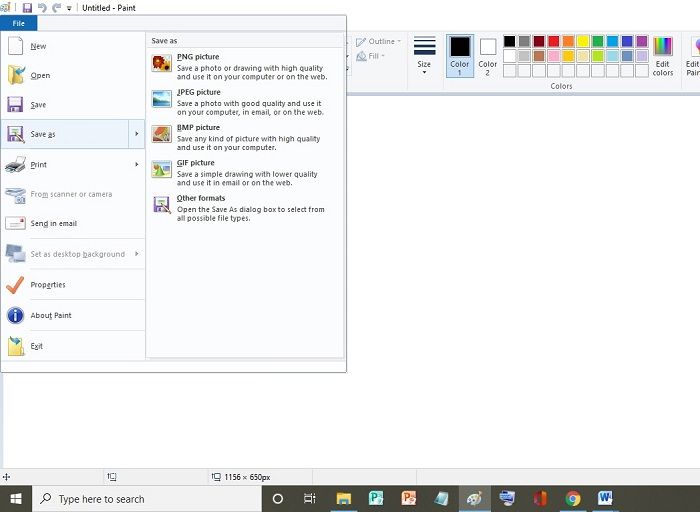Viewport: 700px width, 512px height.
Task: Open Task View on taskbar
Action: tap(310, 499)
